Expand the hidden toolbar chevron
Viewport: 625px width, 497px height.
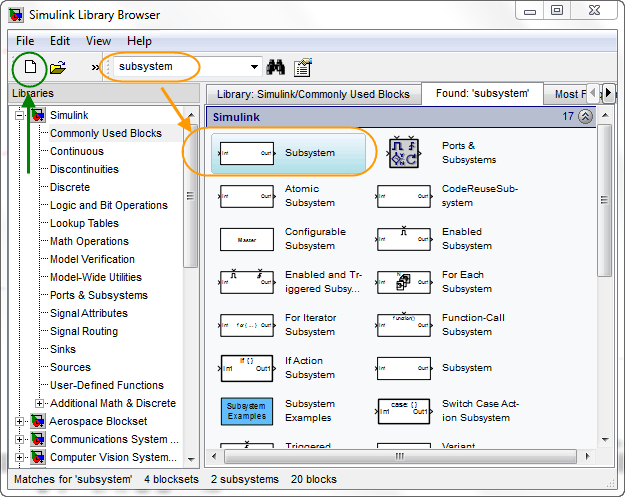tap(95, 67)
